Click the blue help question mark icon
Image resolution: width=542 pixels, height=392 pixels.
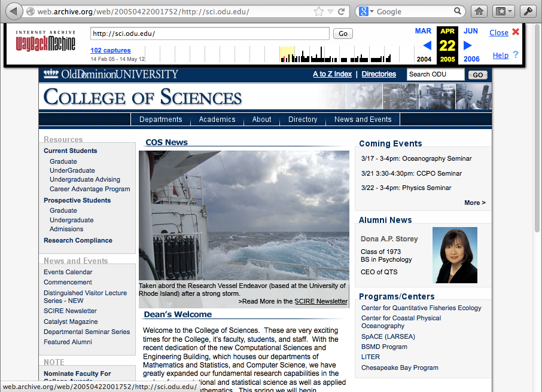pos(516,54)
